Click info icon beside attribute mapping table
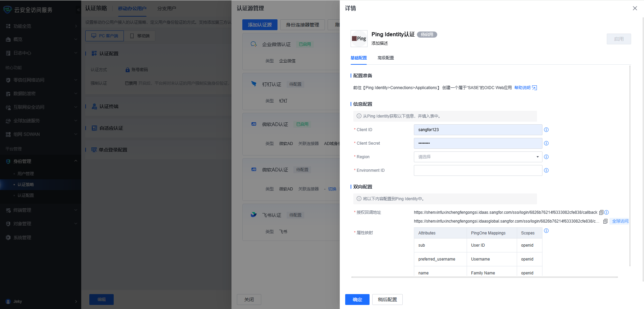Image resolution: width=644 pixels, height=309 pixels. [x=546, y=231]
